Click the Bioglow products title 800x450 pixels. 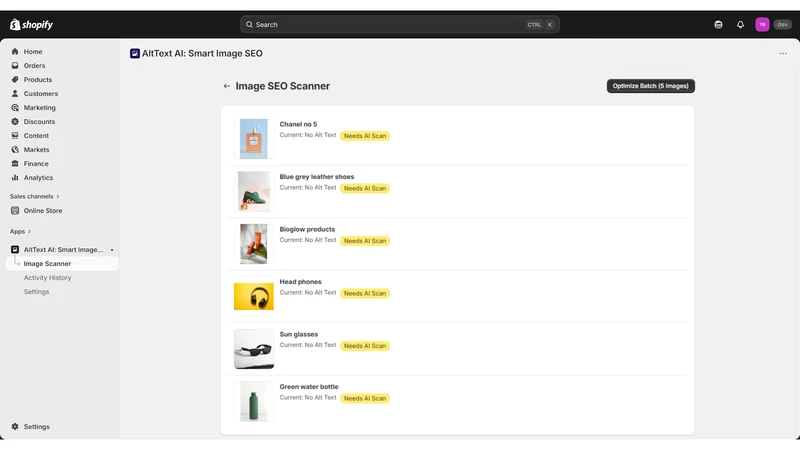point(307,229)
